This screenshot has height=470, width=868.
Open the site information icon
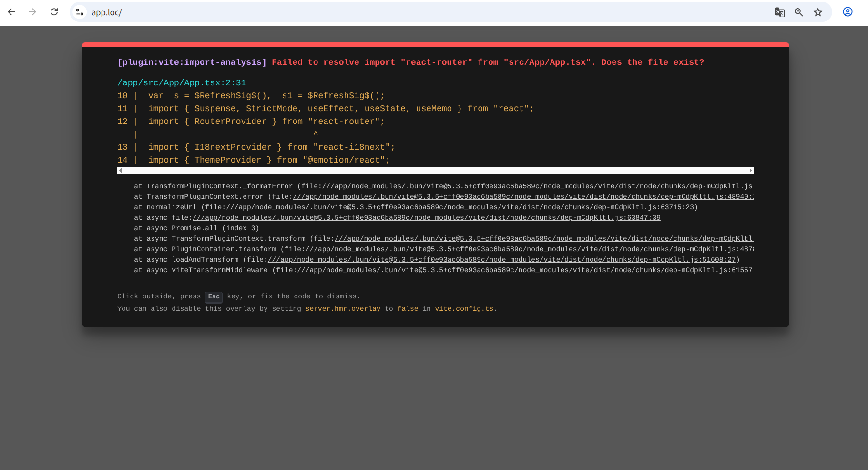coord(80,12)
